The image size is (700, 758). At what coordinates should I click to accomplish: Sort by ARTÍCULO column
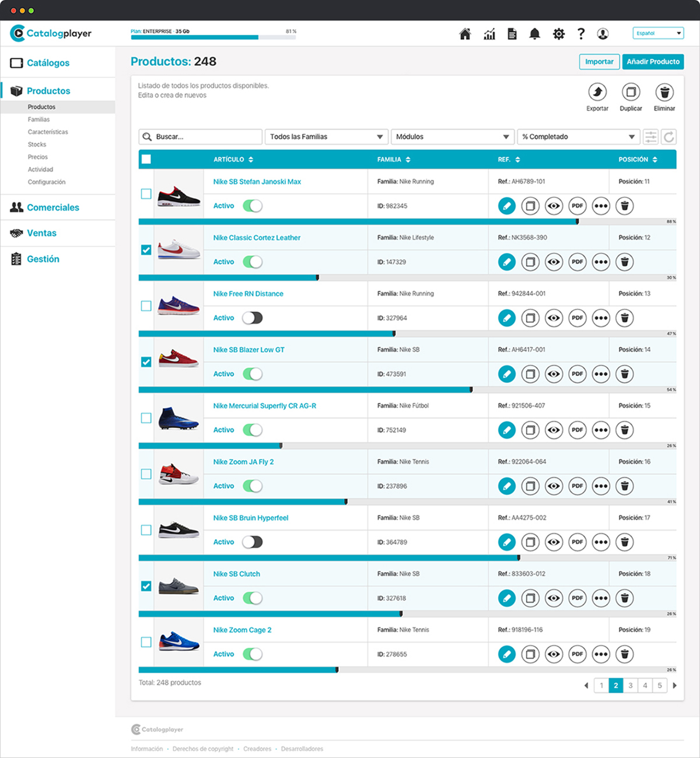click(233, 159)
